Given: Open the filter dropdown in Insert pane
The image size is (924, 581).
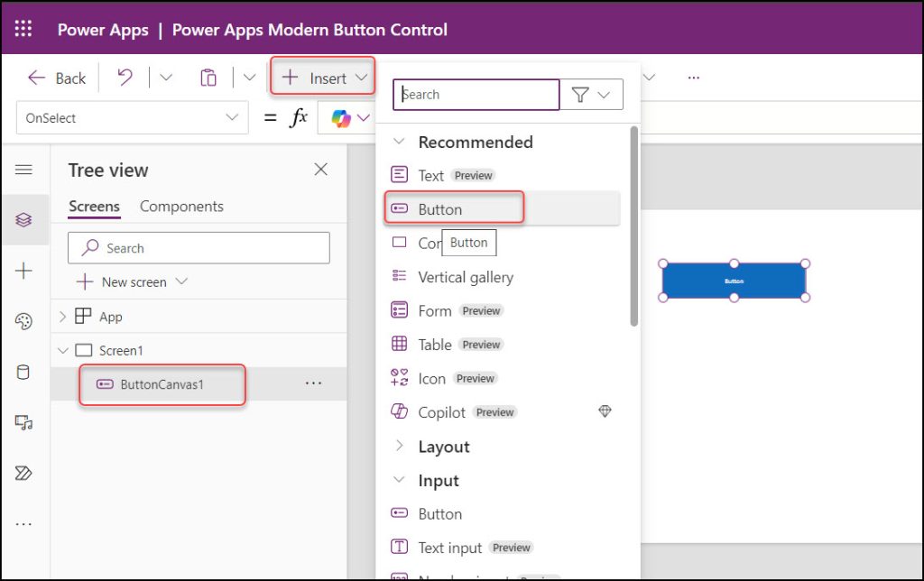Looking at the screenshot, I should [x=591, y=95].
